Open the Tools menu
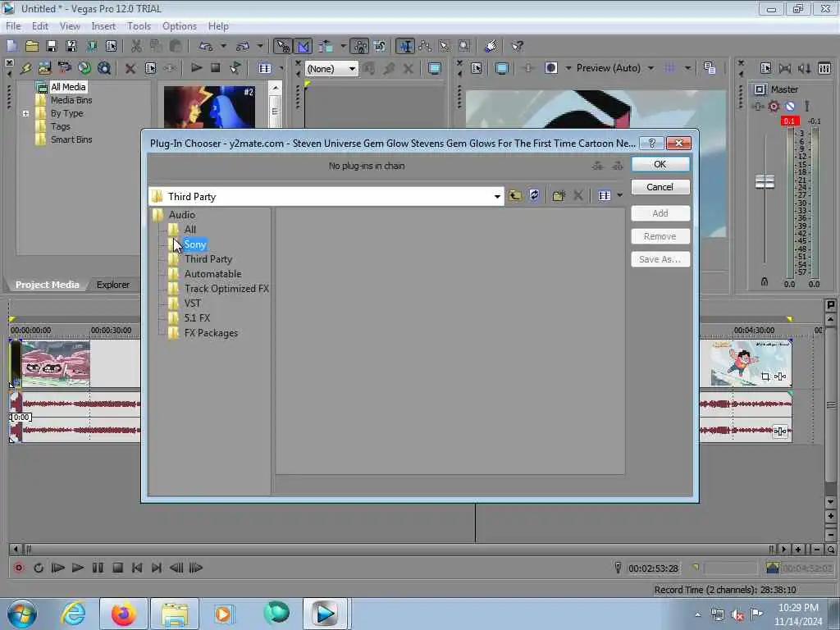The width and height of the screenshot is (840, 630). [139, 26]
